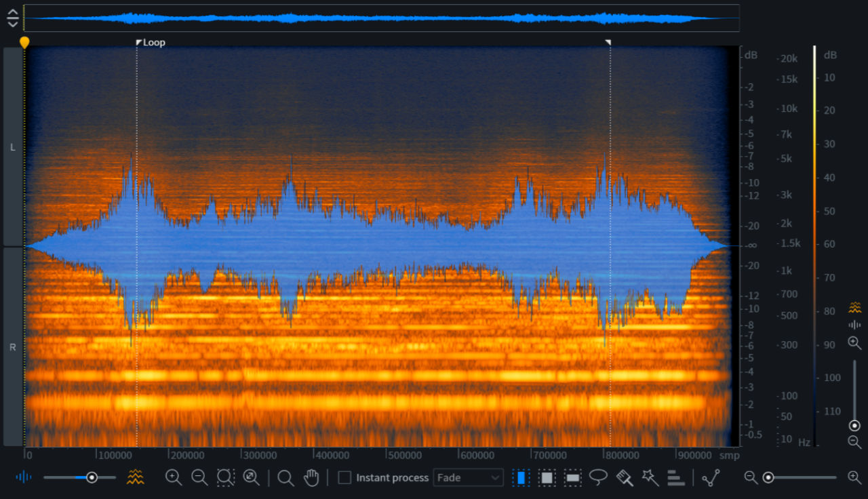Select the Grab and Drag hand tool
The height and width of the screenshot is (499, 868).
[x=311, y=477]
